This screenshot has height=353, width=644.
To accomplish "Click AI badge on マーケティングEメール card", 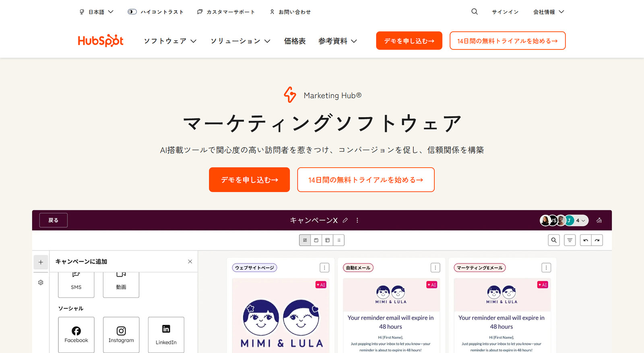I will tap(543, 285).
